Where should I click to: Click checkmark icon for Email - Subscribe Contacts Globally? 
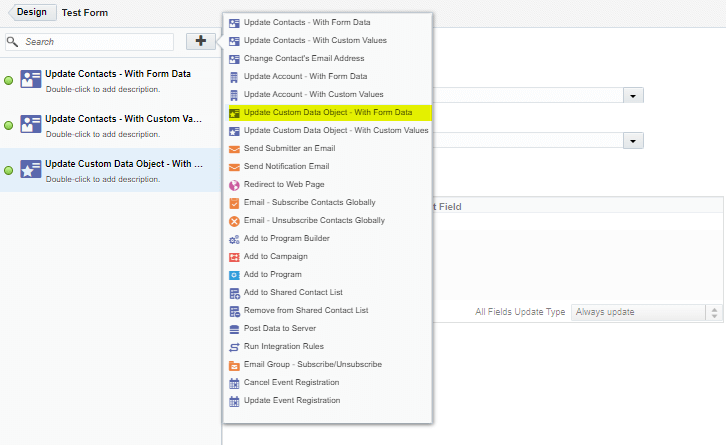point(234,203)
